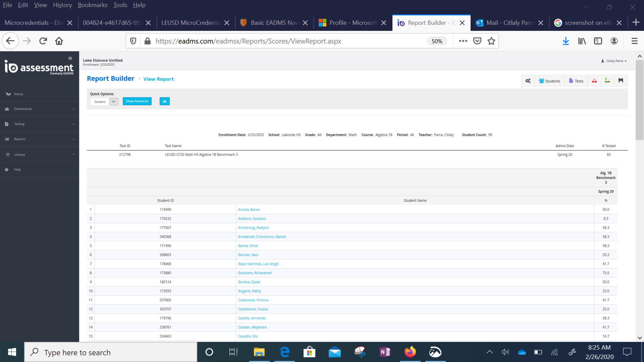Switch to Basic EADMS Navigation tab
The width and height of the screenshot is (644, 362).
coord(274,23)
